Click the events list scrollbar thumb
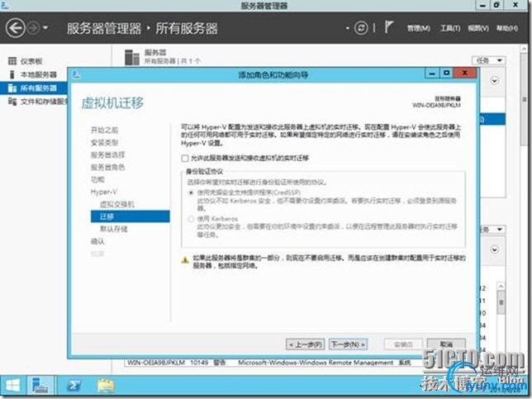Viewport: 532px width, 399px height. click(501, 302)
